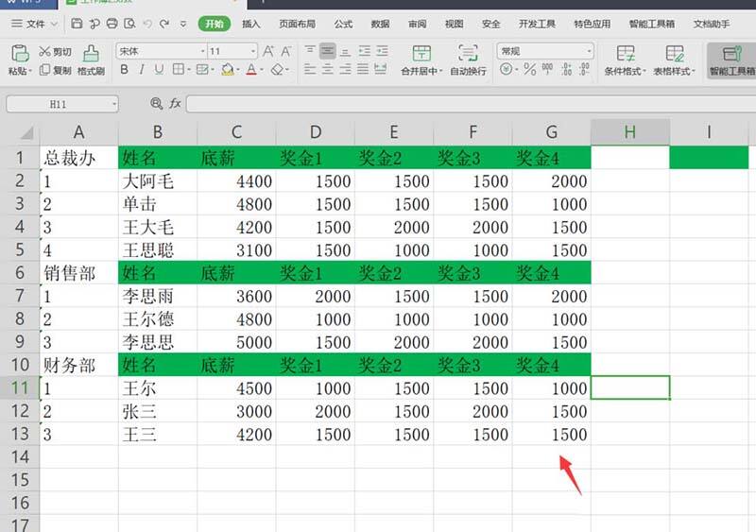756x532 pixels.
Task: Open the 公式 (Formulas) tab
Action: click(343, 24)
